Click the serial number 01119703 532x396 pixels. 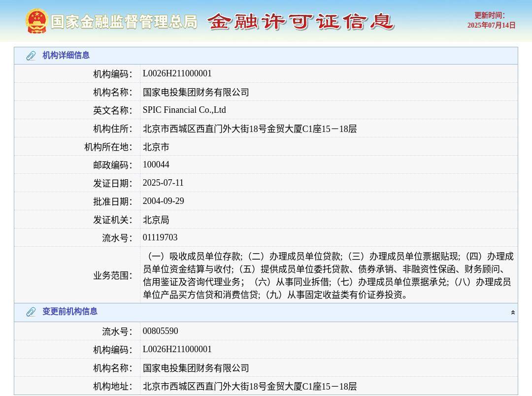point(160,237)
